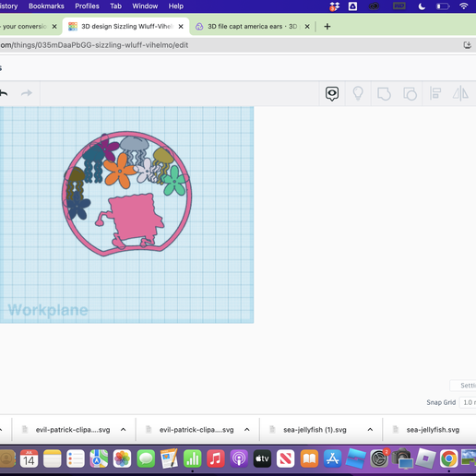Open the Help menu

(x=176, y=6)
